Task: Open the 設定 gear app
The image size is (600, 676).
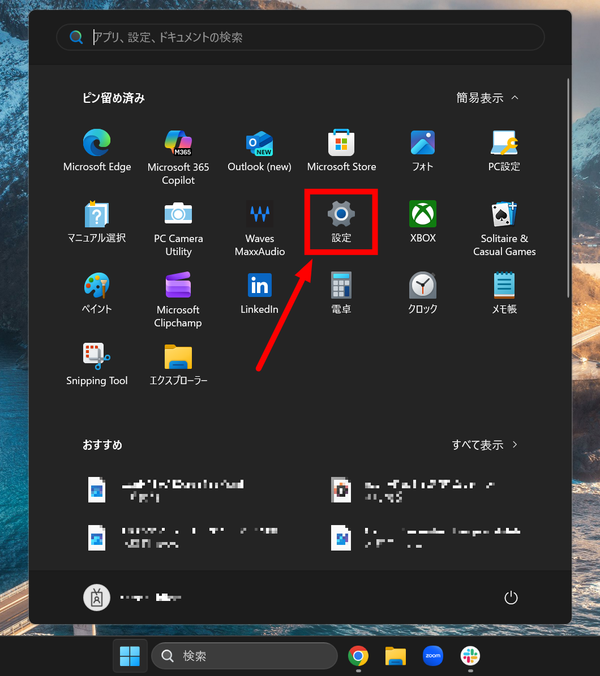Action: click(x=341, y=222)
